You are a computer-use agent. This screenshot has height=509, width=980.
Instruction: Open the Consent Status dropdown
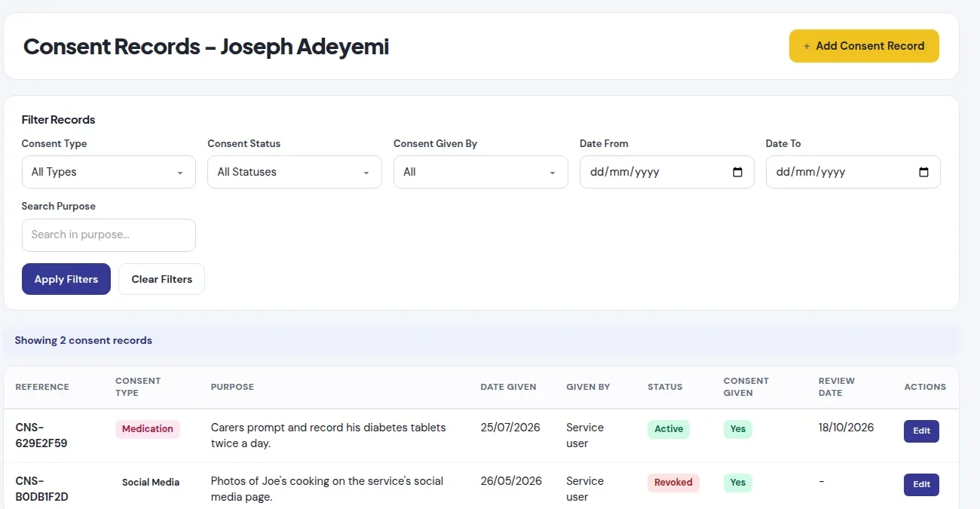coord(295,172)
